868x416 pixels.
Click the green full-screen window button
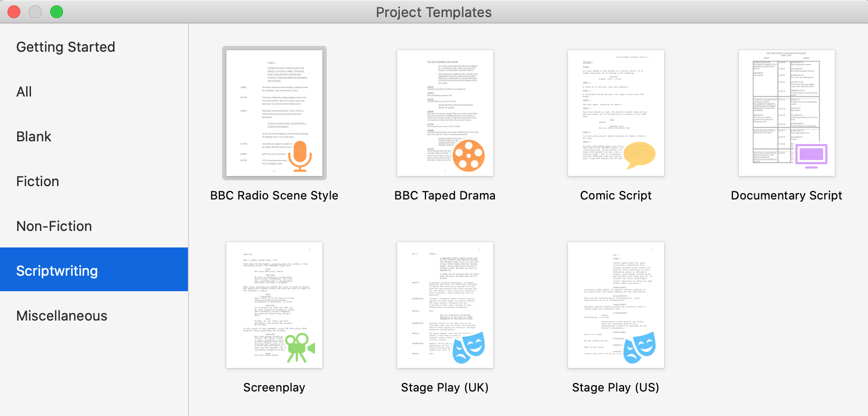[x=57, y=12]
